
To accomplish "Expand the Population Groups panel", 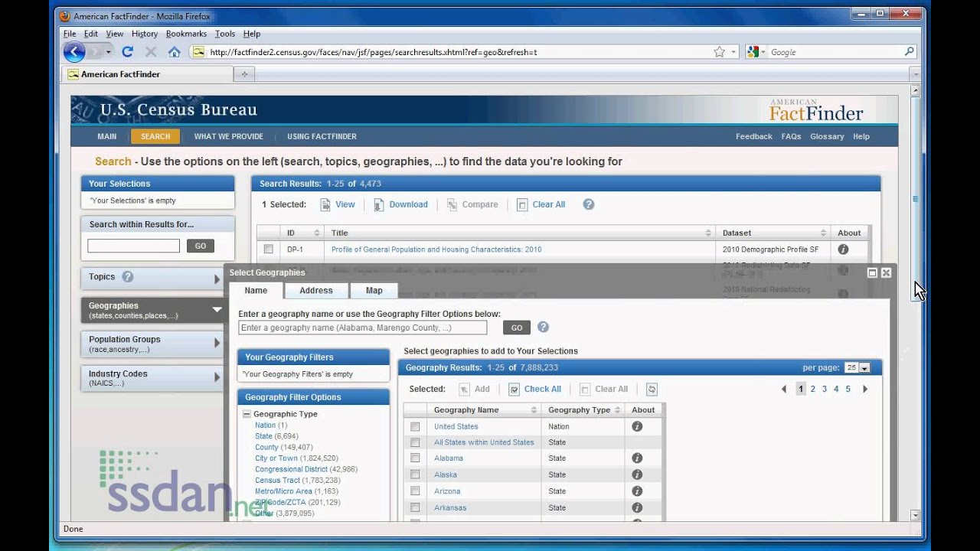I will (x=152, y=344).
